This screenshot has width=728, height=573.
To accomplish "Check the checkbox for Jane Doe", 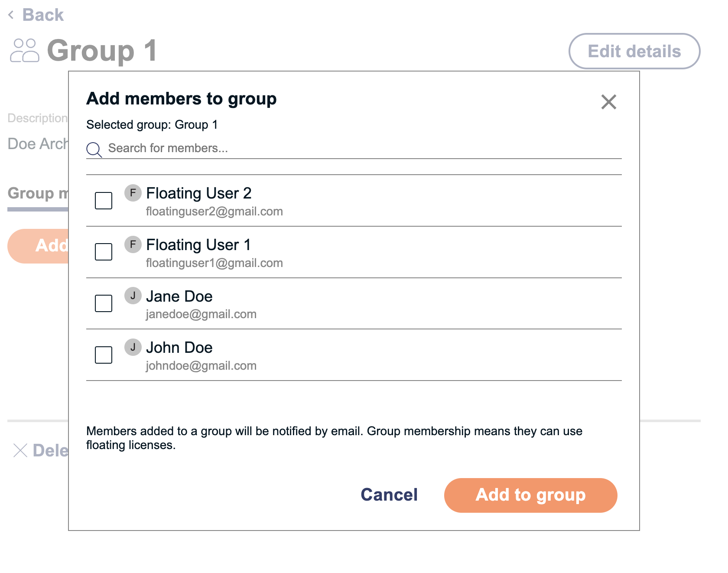I will [x=103, y=303].
